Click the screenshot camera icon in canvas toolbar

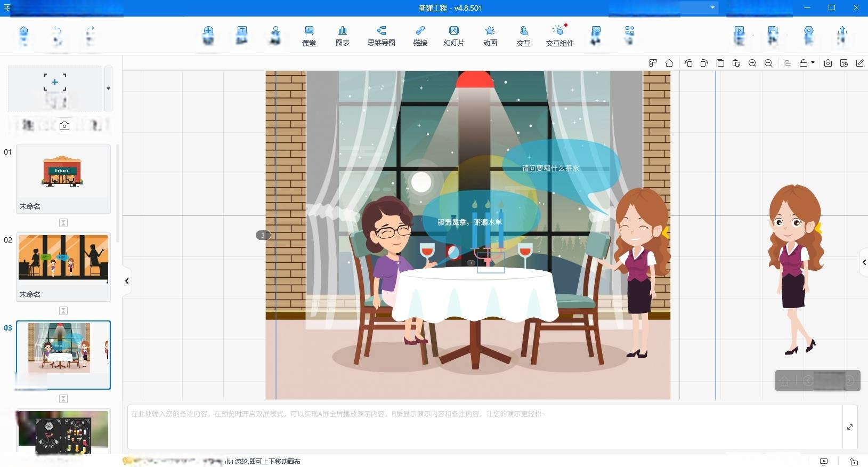(828, 63)
